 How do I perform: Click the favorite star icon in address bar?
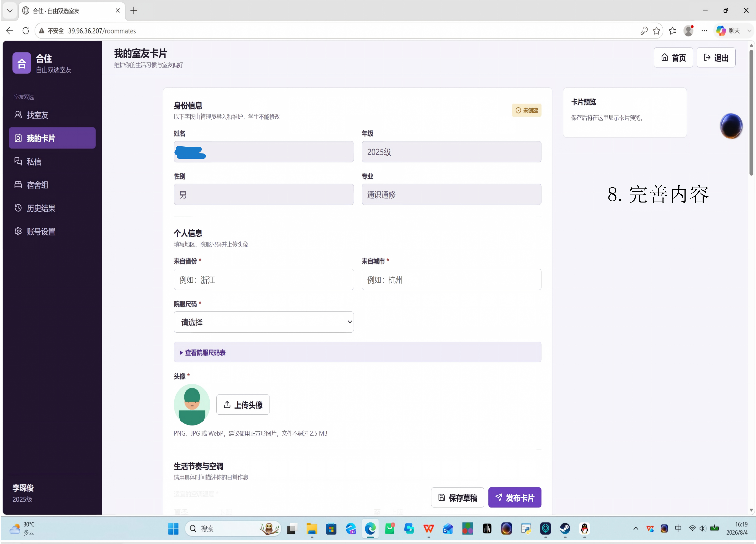(656, 31)
